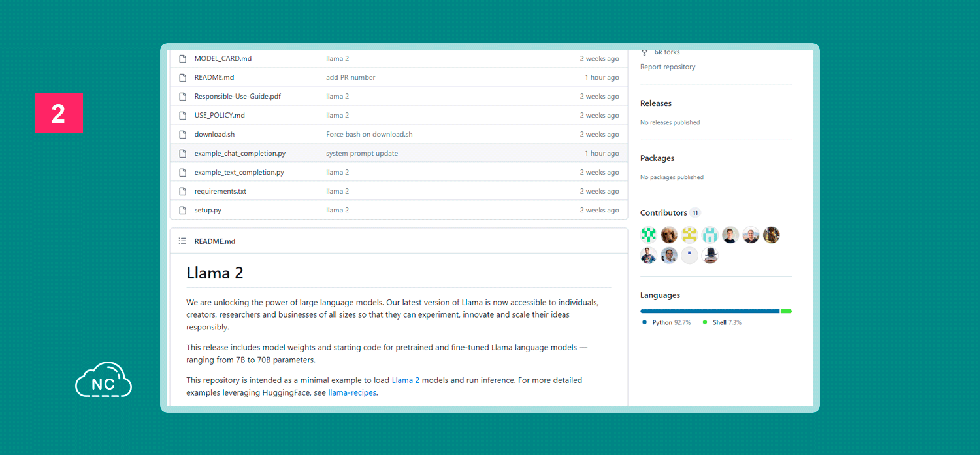
Task: Open the Releases section heading
Action: coord(656,103)
